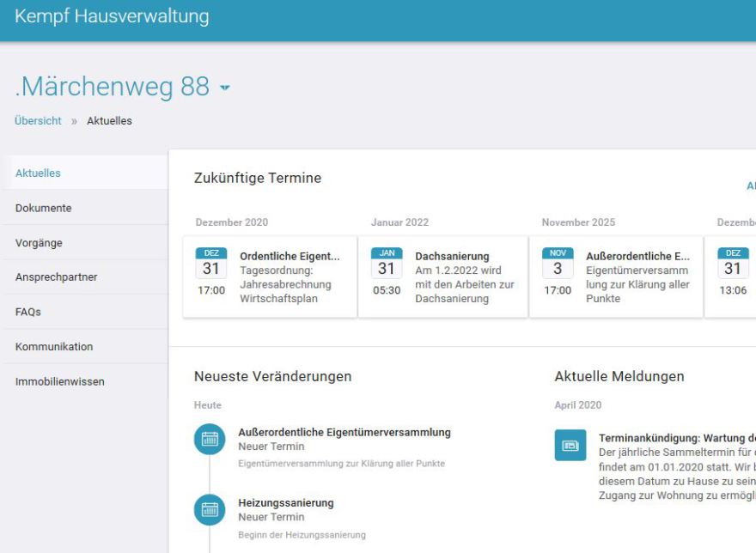756x553 pixels.
Task: Open the Aktuelles sidebar section
Action: (x=38, y=173)
